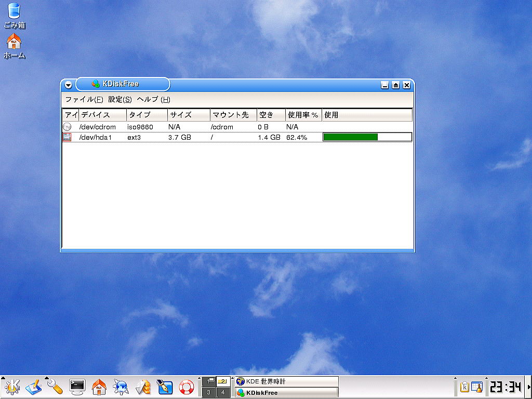Select the /dev/cdrom device entry
This screenshot has height=399, width=532.
tap(97, 127)
